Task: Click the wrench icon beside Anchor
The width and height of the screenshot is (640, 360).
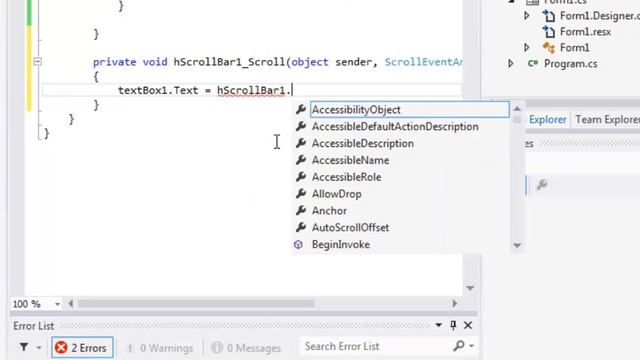Action: [301, 210]
